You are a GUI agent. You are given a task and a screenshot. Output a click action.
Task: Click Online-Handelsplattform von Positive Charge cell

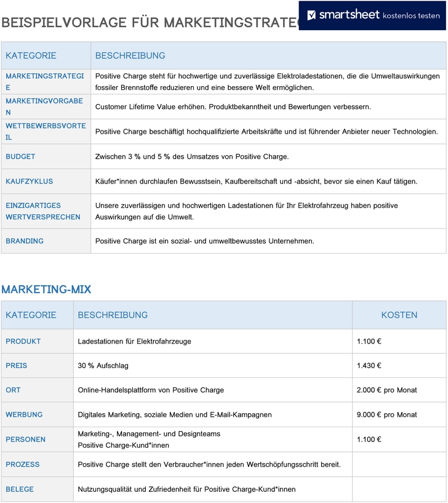pyautogui.click(x=213, y=390)
